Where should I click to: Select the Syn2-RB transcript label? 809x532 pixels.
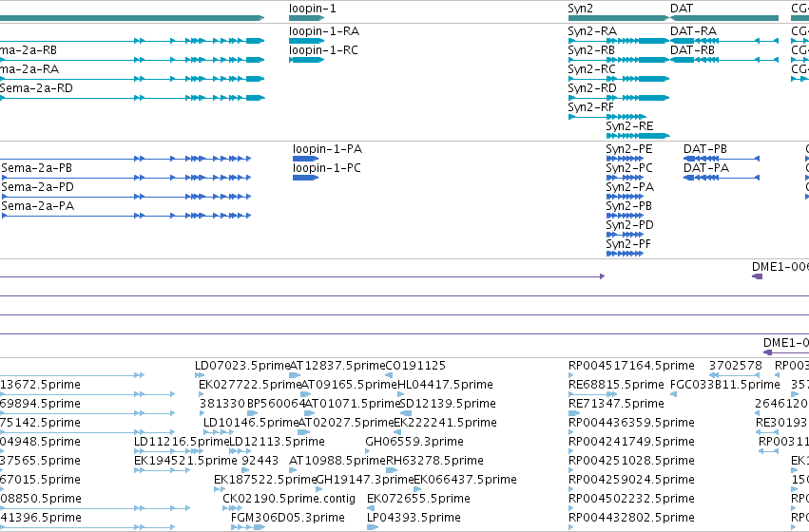pos(591,50)
